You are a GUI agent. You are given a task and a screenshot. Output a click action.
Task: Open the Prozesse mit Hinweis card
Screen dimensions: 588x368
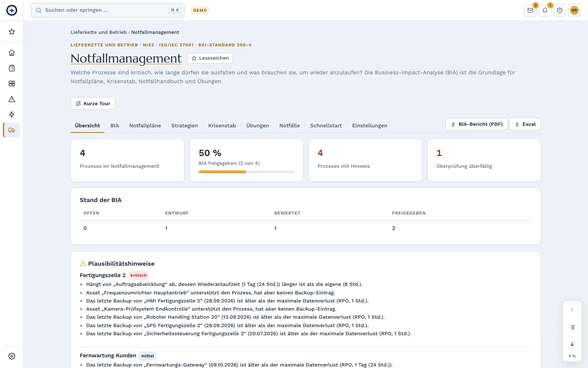(x=365, y=160)
